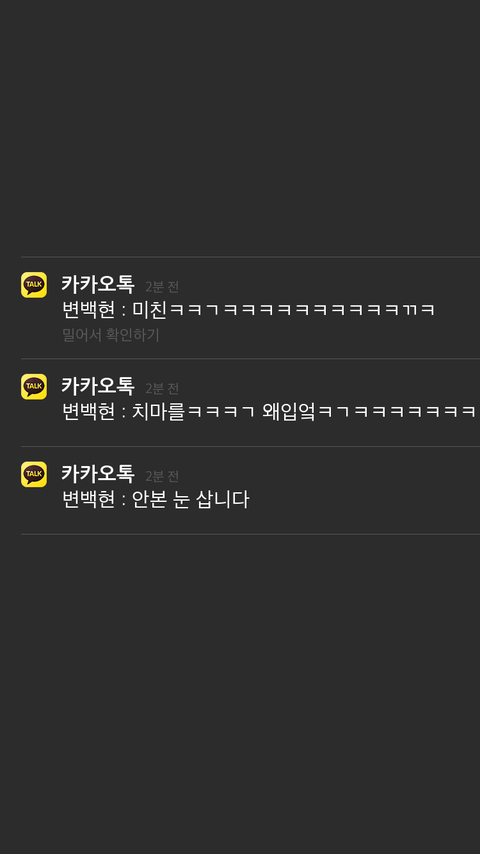Tap the 2분 전 timestamp on the middle notification
Image resolution: width=480 pixels, height=854 pixels.
tap(162, 388)
